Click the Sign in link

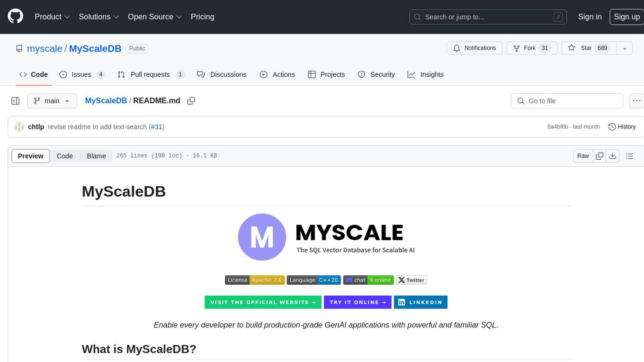pyautogui.click(x=590, y=17)
